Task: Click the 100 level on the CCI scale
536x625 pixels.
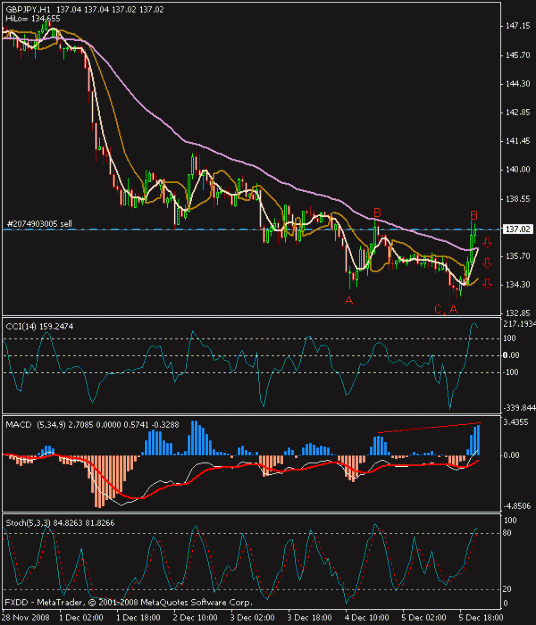Action: coord(510,338)
